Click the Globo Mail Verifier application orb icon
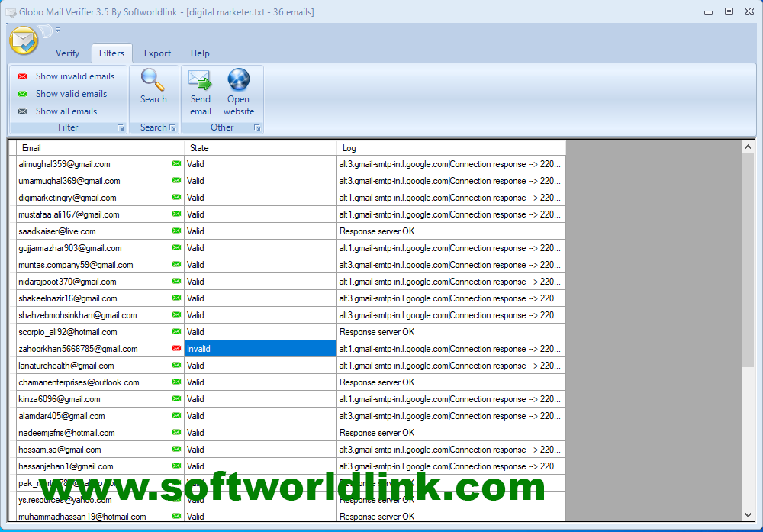The width and height of the screenshot is (763, 532). click(24, 40)
